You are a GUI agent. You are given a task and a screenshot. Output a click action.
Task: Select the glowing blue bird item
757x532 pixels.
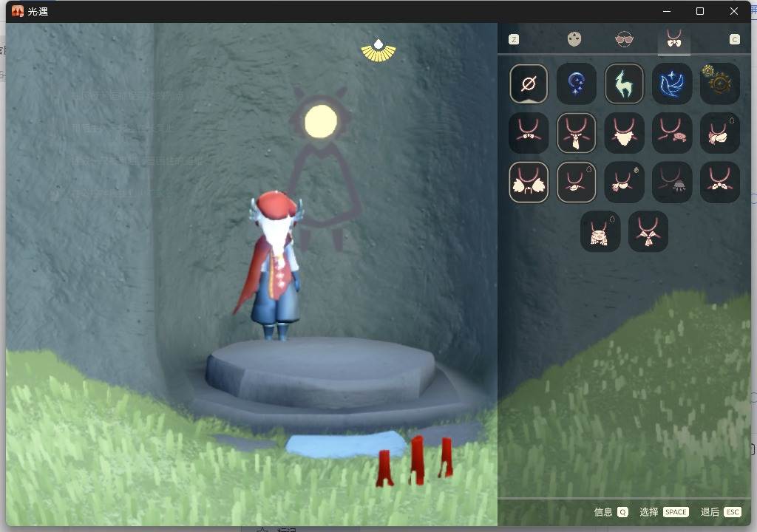pyautogui.click(x=672, y=84)
